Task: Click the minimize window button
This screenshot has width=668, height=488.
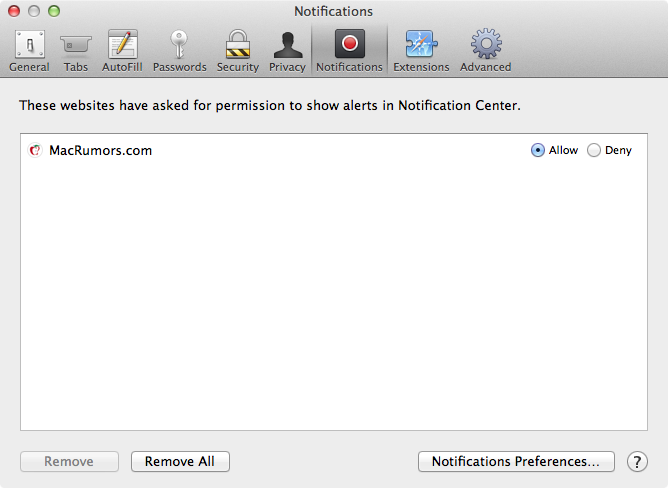Action: (34, 11)
